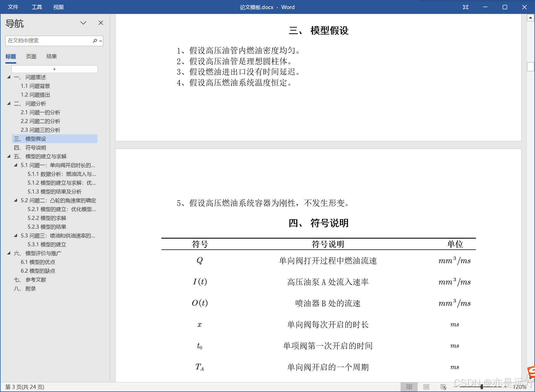Click the vertical scrollbar up arrow

tap(530, 18)
